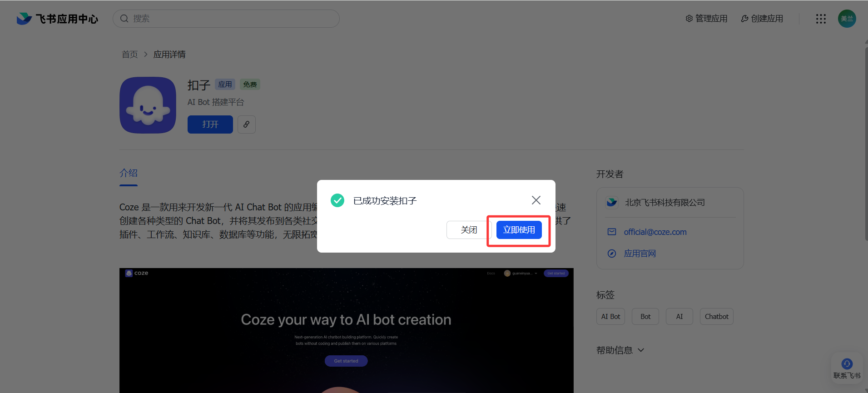Copy app link via link icon
This screenshot has height=393, width=868.
(247, 124)
